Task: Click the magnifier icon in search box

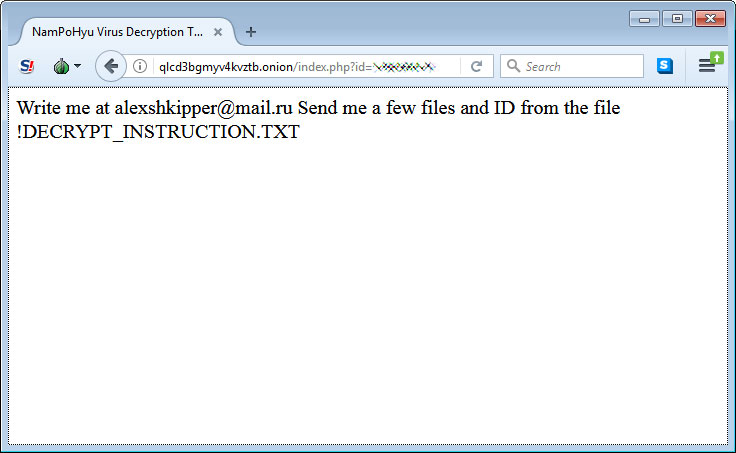Action: pos(514,66)
